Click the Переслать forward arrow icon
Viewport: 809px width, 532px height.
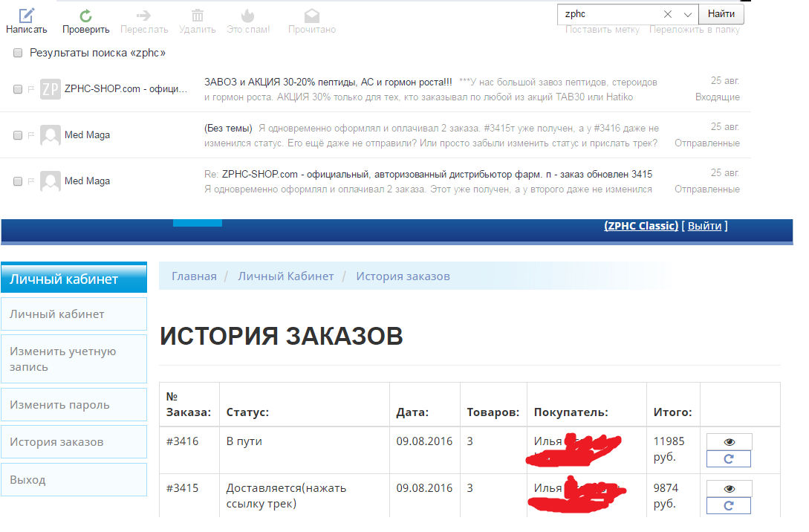pyautogui.click(x=144, y=16)
